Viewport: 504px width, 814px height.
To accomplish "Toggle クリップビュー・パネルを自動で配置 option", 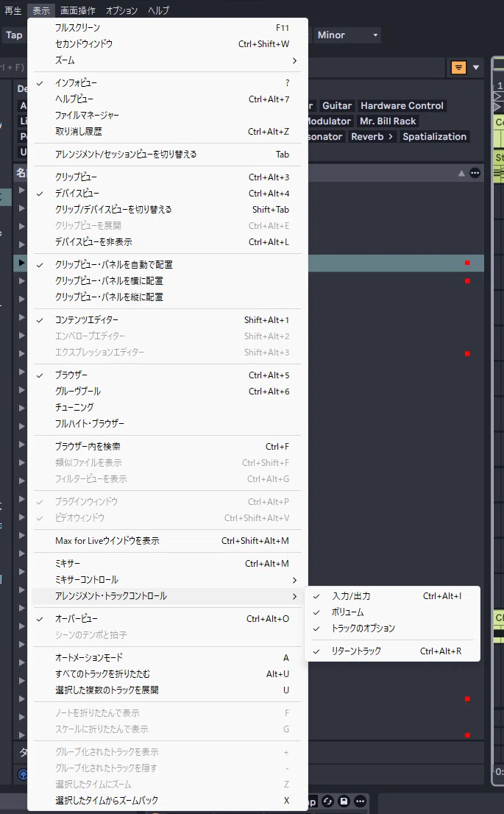I will 166,265.
